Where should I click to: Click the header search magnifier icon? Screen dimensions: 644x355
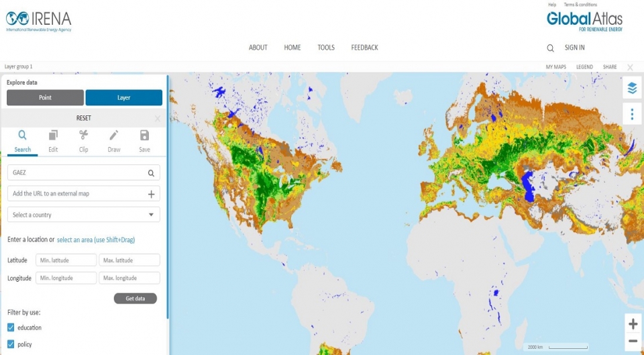pyautogui.click(x=550, y=48)
